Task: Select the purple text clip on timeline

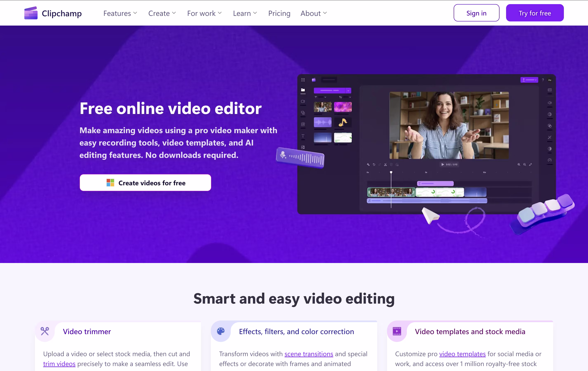Action: click(435, 183)
